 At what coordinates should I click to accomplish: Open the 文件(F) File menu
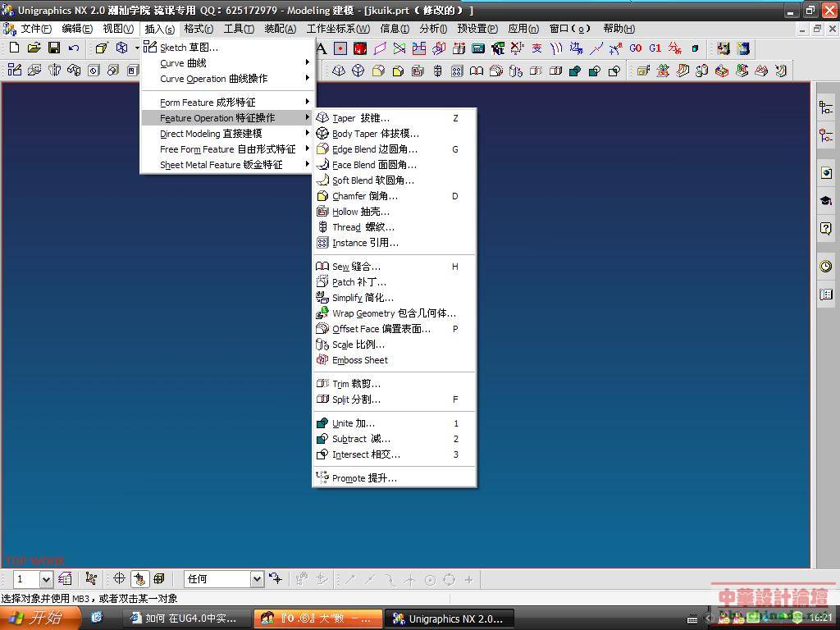coord(36,29)
